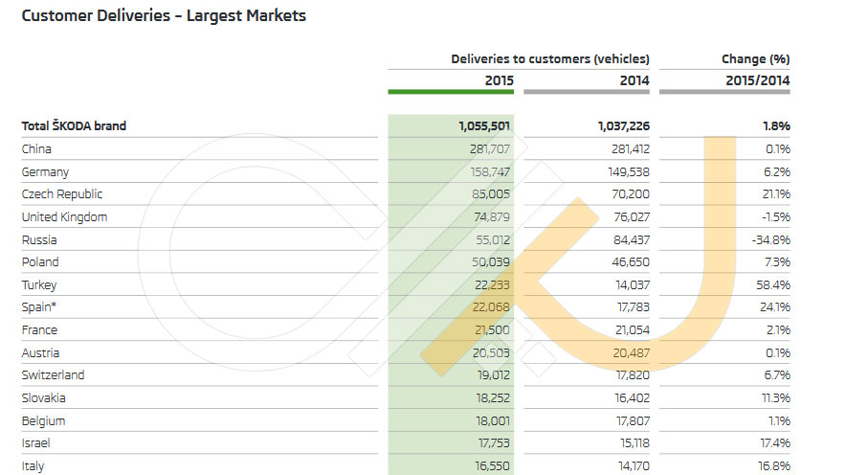Click Russia's 2014 value 84,437
Screen dimensions: 868x475
631,240
